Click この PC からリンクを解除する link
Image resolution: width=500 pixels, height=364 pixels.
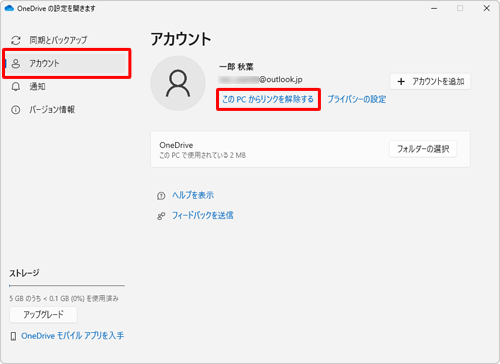pos(268,99)
